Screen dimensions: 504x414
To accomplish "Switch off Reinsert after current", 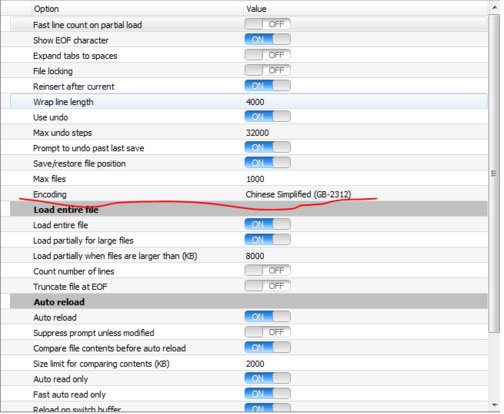I will tap(267, 86).
